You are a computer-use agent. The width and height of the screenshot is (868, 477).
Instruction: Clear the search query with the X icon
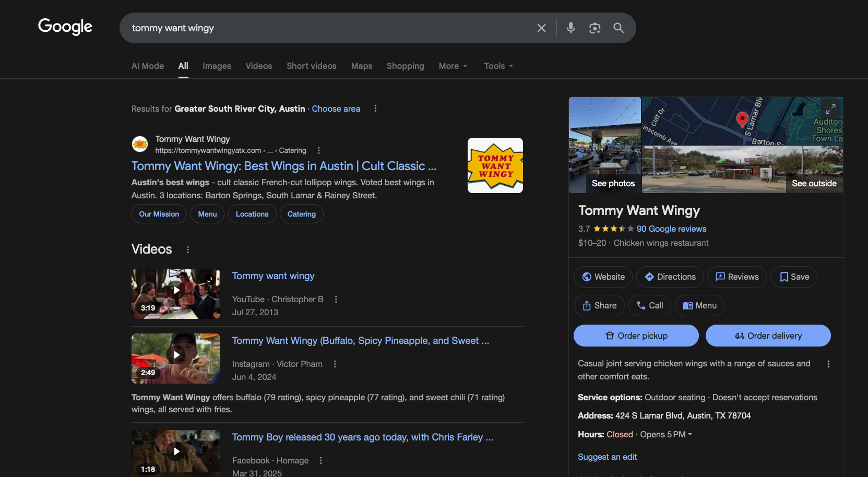coord(541,28)
